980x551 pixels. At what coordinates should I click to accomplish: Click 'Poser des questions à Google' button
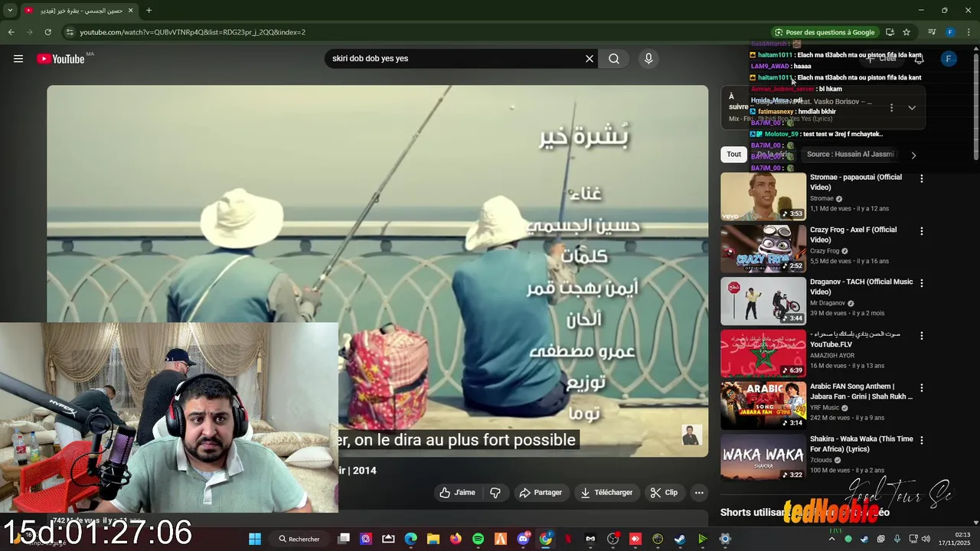point(824,32)
